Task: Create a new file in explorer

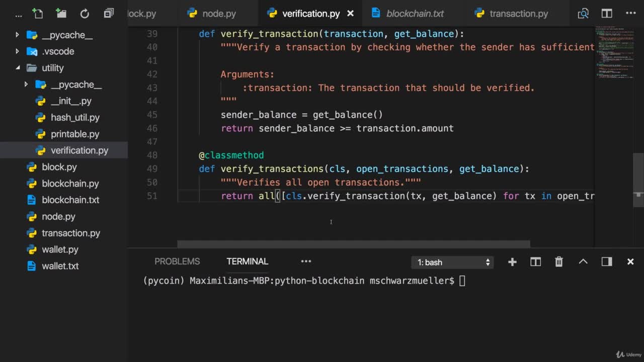Action: [38, 14]
